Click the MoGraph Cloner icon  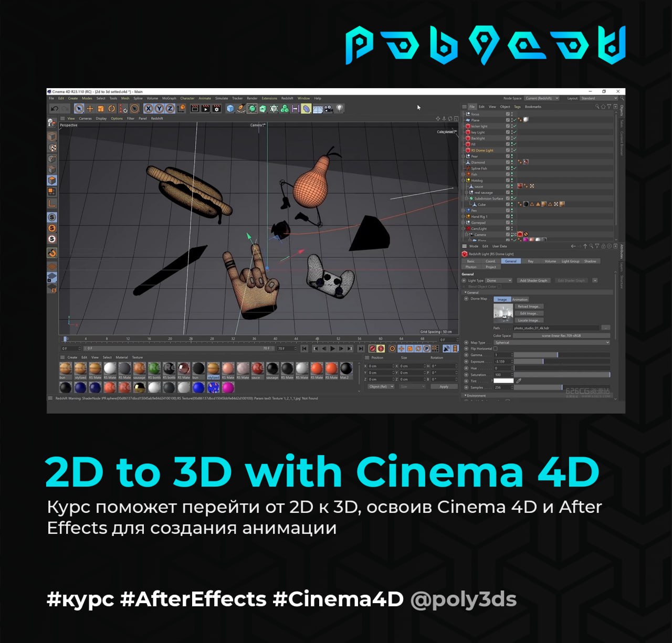(285, 109)
